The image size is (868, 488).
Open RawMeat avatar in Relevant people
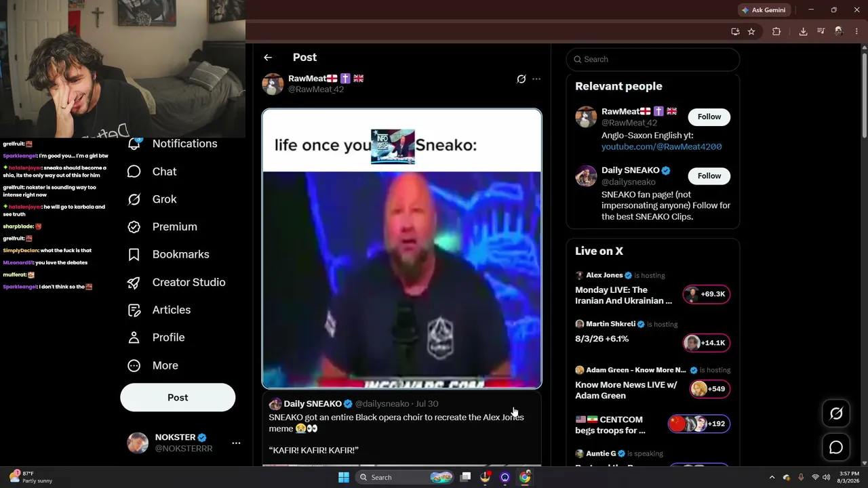pyautogui.click(x=586, y=117)
